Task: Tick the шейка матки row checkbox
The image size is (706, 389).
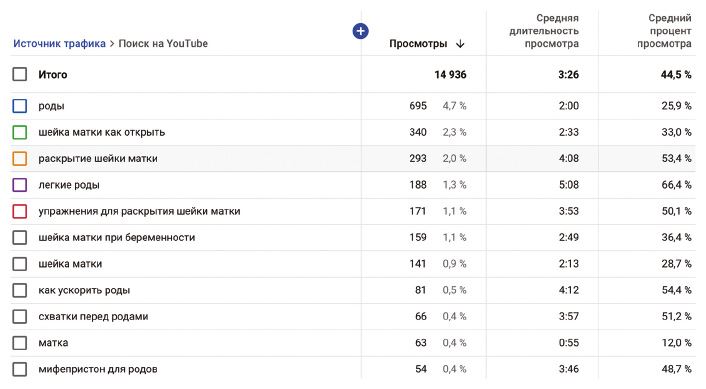Action: pyautogui.click(x=20, y=264)
